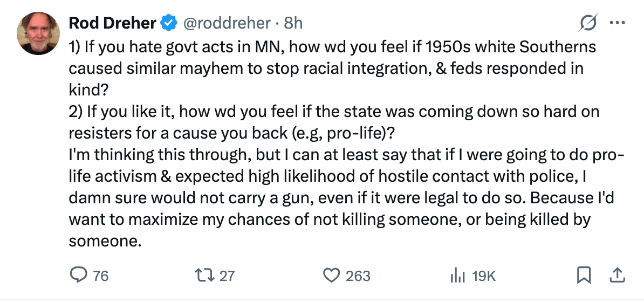Click the sentence starting "I'm thinking this through"
644x302 pixels.
pyautogui.click(x=345, y=155)
